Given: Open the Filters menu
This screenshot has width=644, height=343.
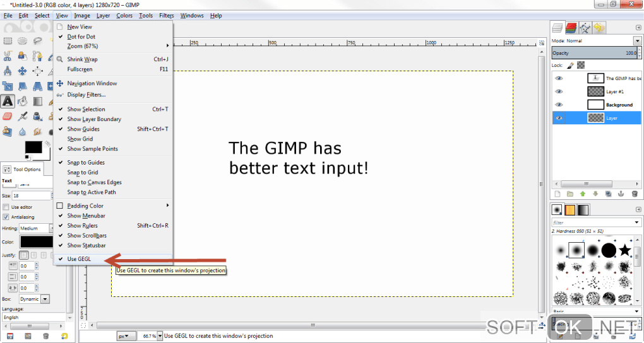Looking at the screenshot, I should click(x=166, y=16).
